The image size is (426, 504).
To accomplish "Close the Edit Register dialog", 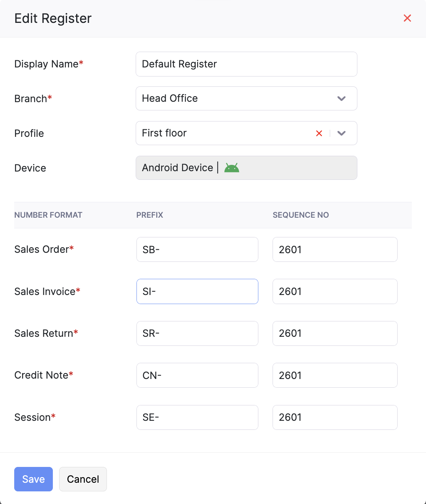I will (x=407, y=18).
